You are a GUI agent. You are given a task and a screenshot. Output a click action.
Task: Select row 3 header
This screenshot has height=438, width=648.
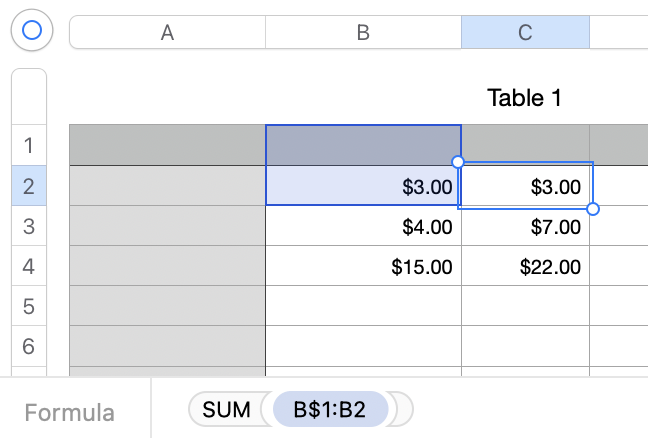[x=28, y=226]
